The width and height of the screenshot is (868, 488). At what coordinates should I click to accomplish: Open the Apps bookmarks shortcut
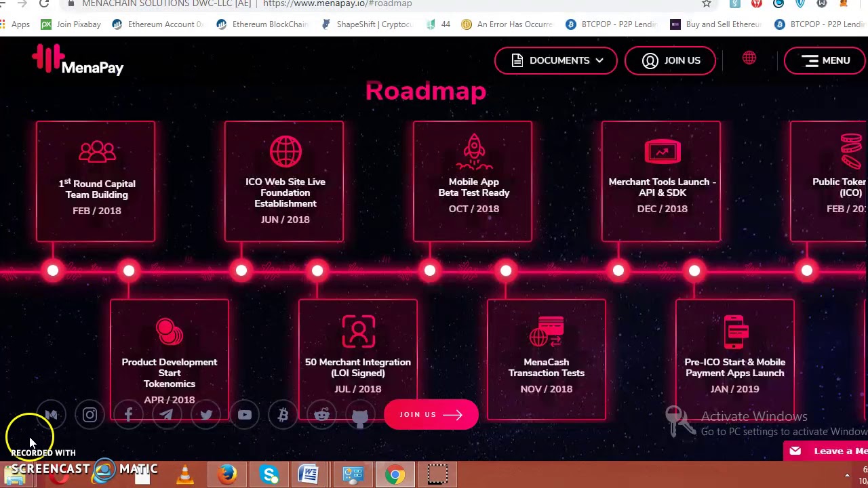click(x=16, y=24)
